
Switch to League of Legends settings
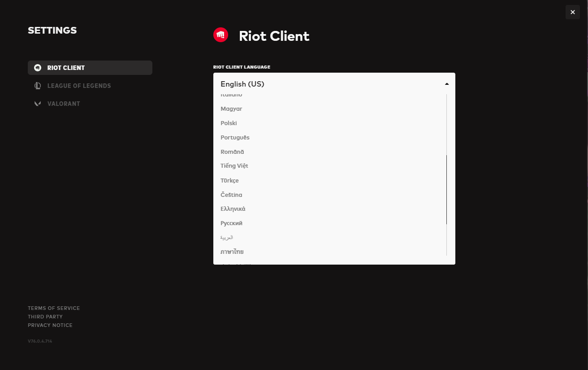[x=79, y=86]
